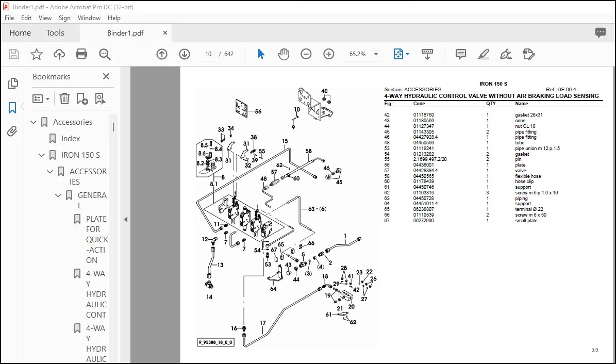
Task: Open the File menu
Action: point(9,18)
